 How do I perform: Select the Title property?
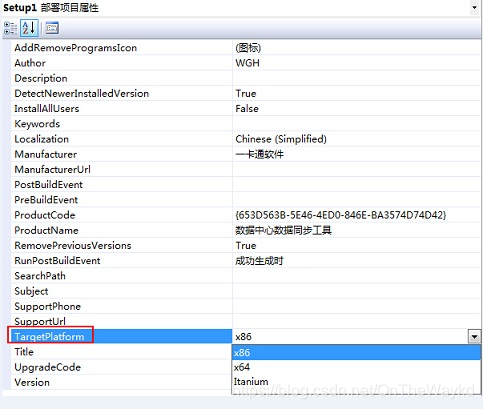24,352
